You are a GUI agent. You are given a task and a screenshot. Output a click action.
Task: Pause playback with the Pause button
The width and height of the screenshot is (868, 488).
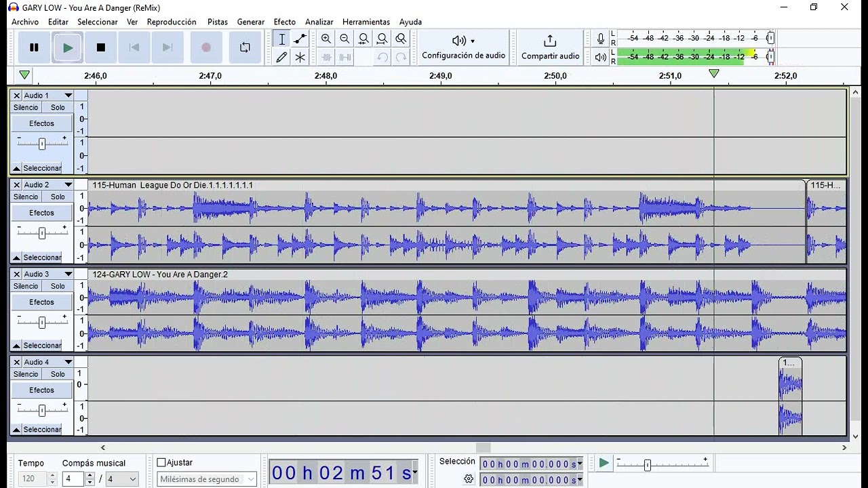34,47
